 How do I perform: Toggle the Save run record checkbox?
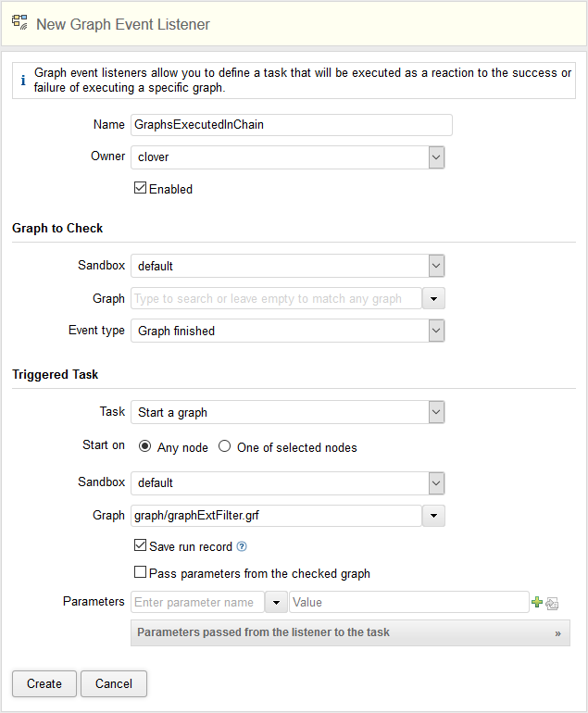141,546
